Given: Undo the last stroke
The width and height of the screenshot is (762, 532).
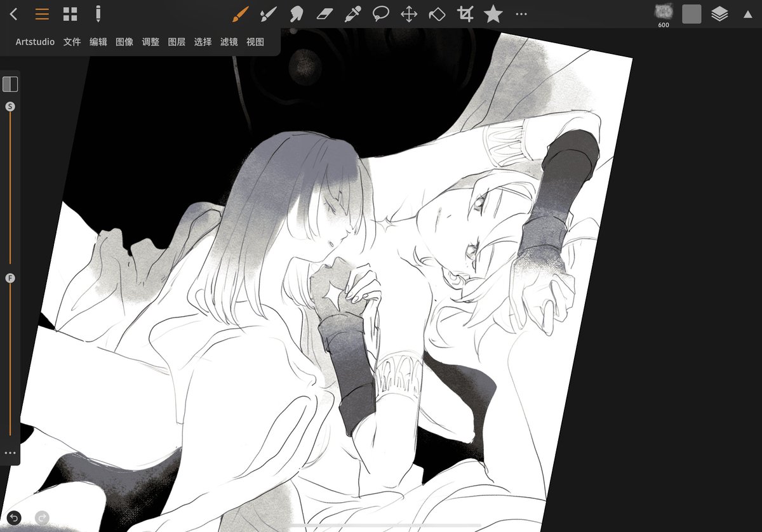Looking at the screenshot, I should tap(14, 517).
